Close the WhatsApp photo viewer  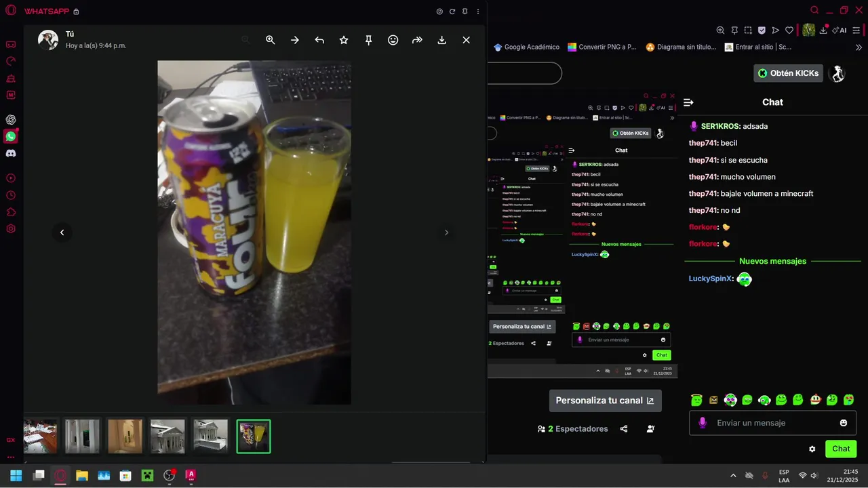(x=466, y=40)
